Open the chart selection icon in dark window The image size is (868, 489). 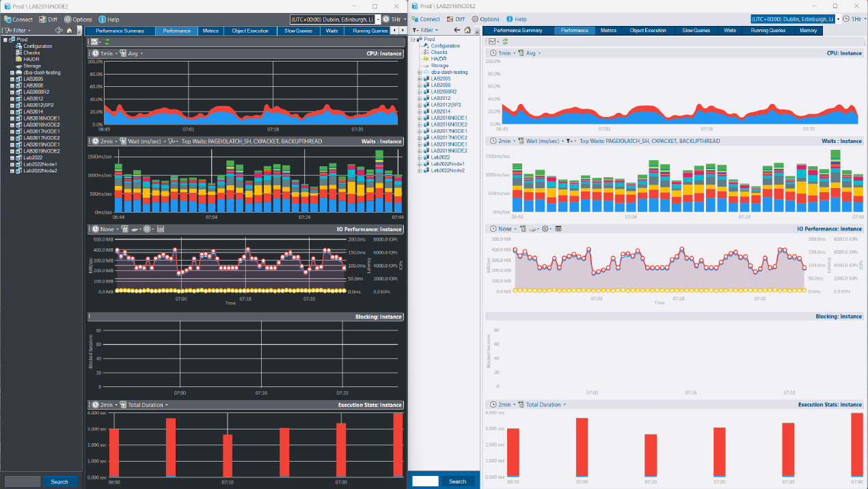tap(96, 42)
